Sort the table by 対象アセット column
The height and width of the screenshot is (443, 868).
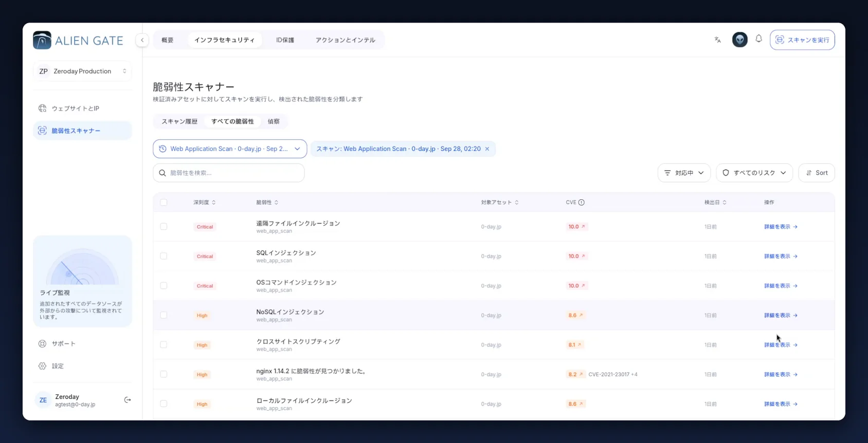(x=500, y=202)
